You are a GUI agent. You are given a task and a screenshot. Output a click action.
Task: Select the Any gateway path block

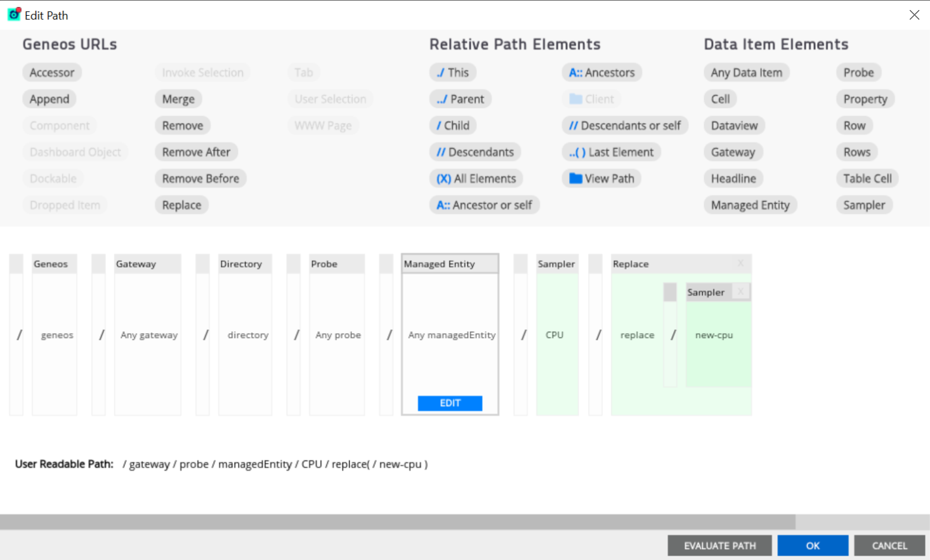point(148,335)
